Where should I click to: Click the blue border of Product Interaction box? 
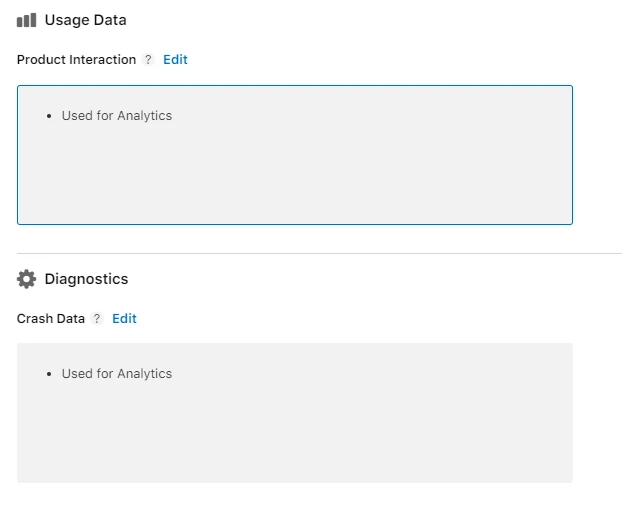(x=295, y=86)
